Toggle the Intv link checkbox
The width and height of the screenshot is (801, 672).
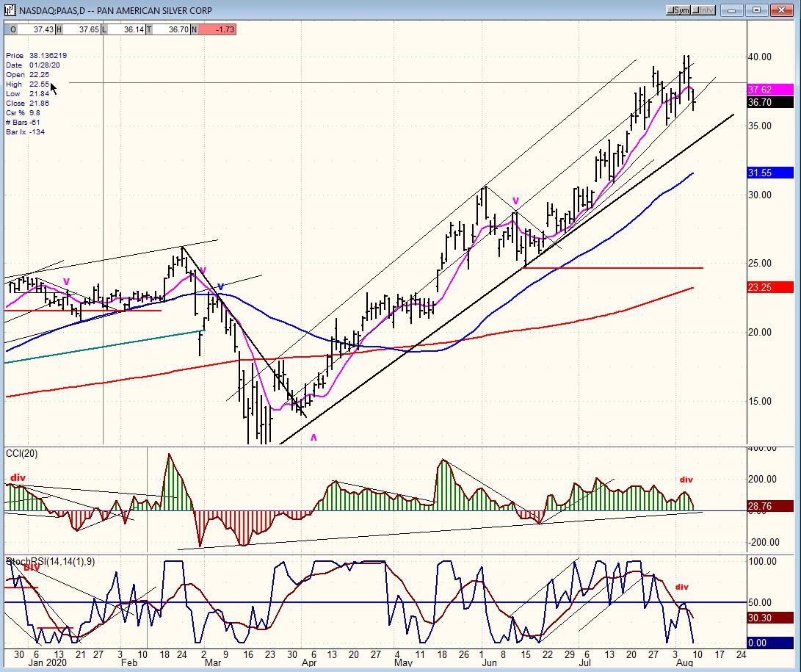coord(703,10)
